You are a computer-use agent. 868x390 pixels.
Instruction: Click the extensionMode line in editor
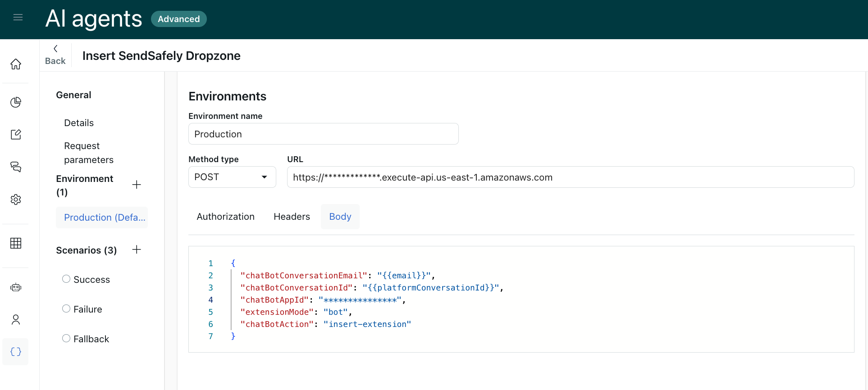(296, 312)
